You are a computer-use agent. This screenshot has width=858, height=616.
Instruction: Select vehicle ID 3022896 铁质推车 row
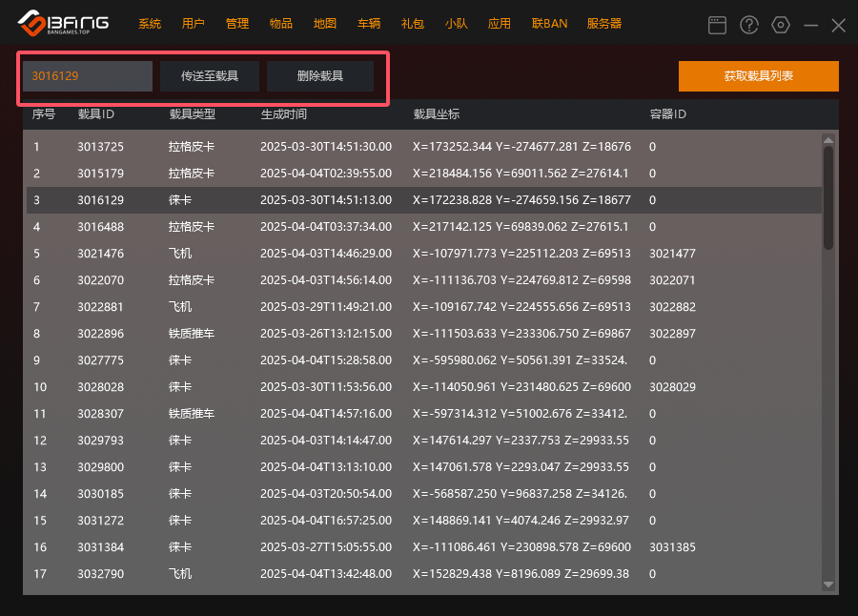tap(422, 334)
